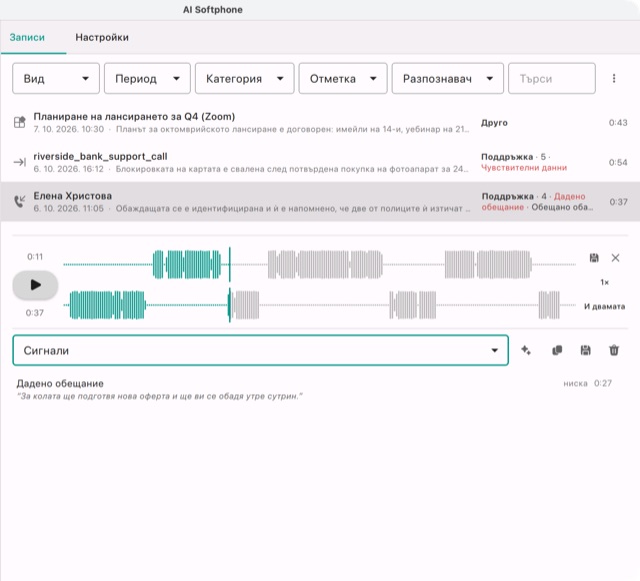Click the ниска severity label

575,383
